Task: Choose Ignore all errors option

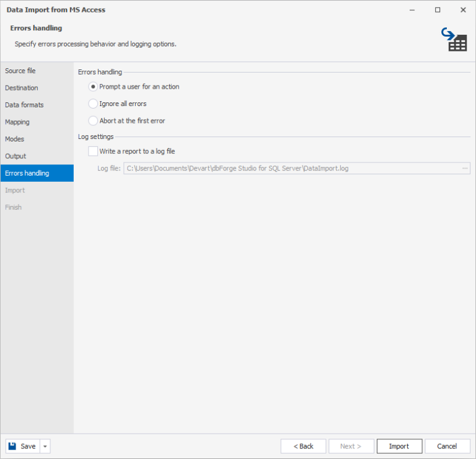Action: point(94,104)
